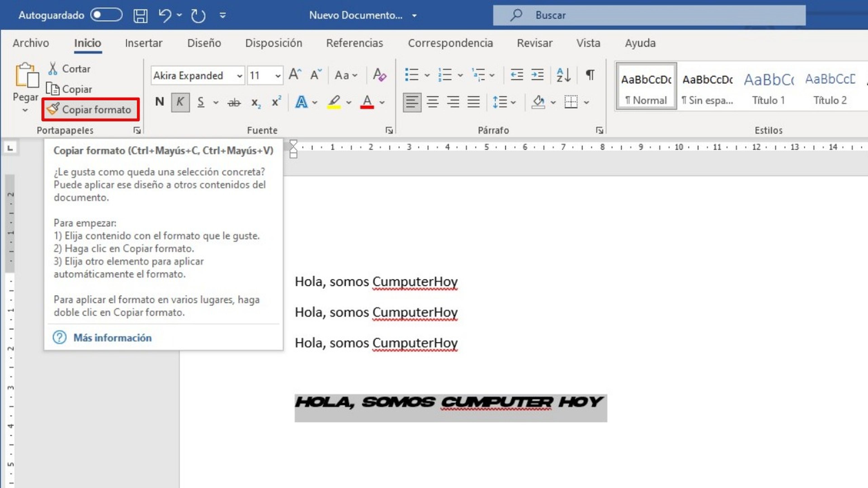Apply borders with the grid icon
Image resolution: width=868 pixels, height=488 pixels.
click(571, 102)
